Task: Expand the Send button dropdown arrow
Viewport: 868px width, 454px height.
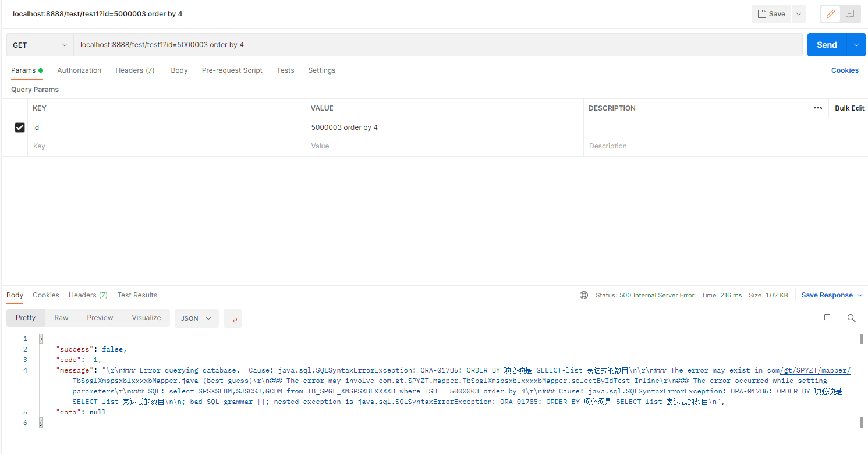Action: tap(856, 45)
